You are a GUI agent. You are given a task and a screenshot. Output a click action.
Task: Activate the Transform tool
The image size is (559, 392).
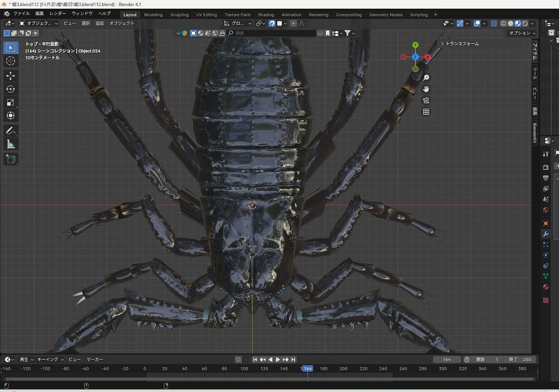click(x=11, y=116)
